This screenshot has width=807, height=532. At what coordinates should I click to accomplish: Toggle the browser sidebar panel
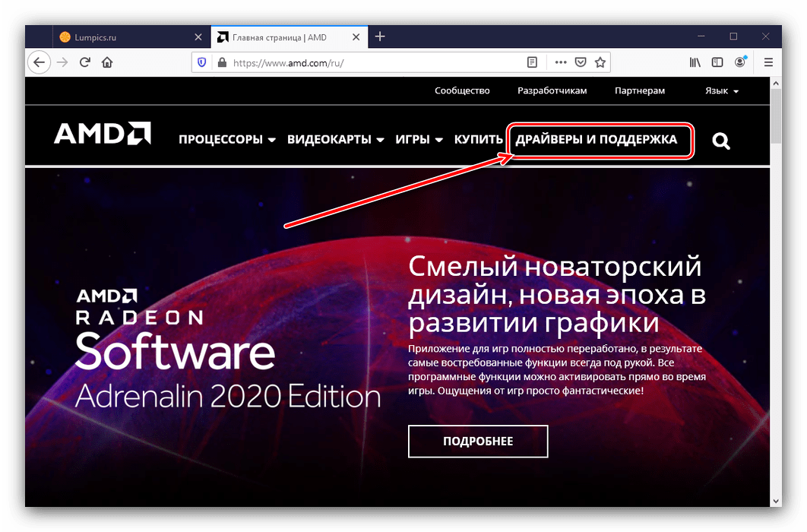coord(717,62)
